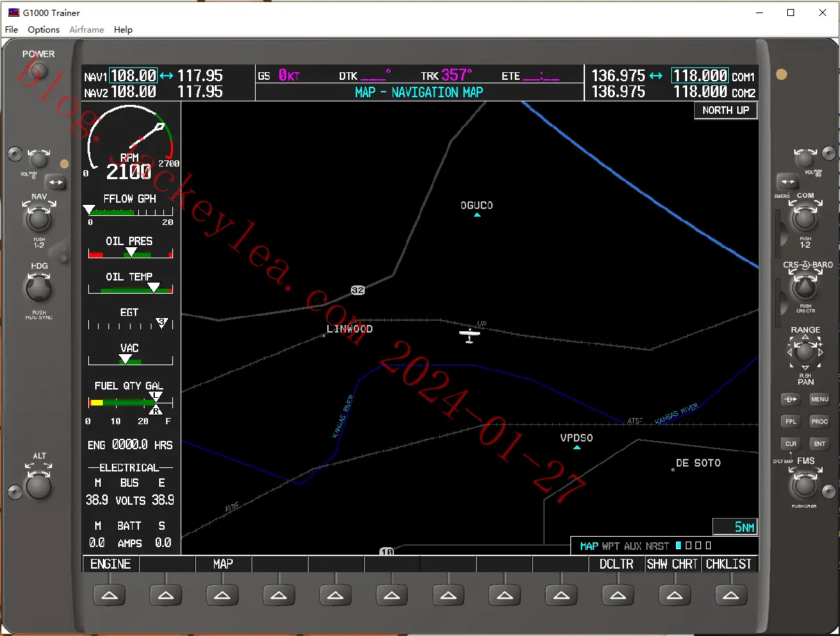Viewport: 840px width, 636px height.
Task: Open the Help menu
Action: tap(123, 30)
